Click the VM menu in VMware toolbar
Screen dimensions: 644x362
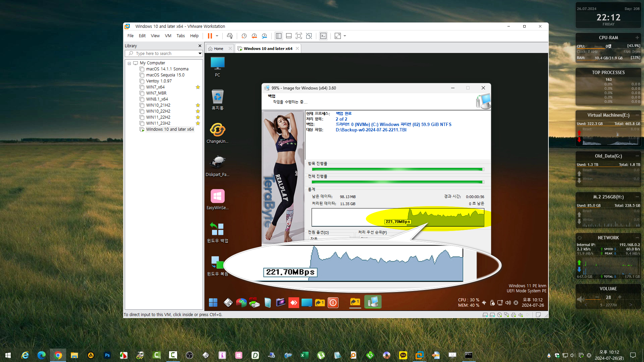pyautogui.click(x=168, y=36)
